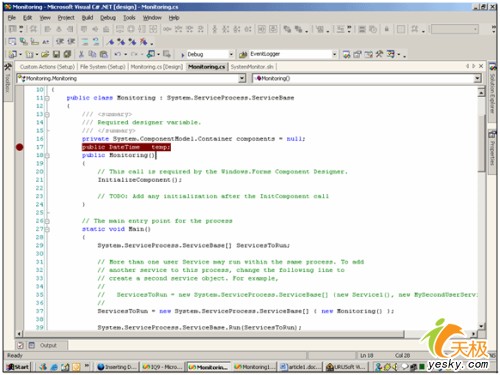Viewport: 500px width, 375px height.
Task: Toggle the breakpoint on line 17
Action: click(20, 147)
